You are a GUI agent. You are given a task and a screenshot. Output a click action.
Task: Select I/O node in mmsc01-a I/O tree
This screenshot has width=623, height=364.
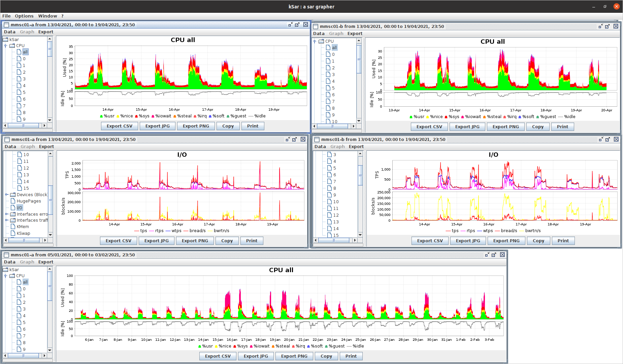pyautogui.click(x=20, y=208)
